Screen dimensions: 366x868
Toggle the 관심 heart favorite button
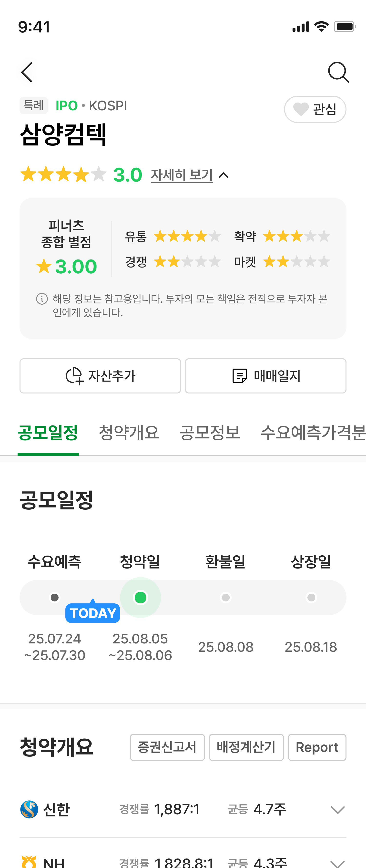pyautogui.click(x=315, y=109)
